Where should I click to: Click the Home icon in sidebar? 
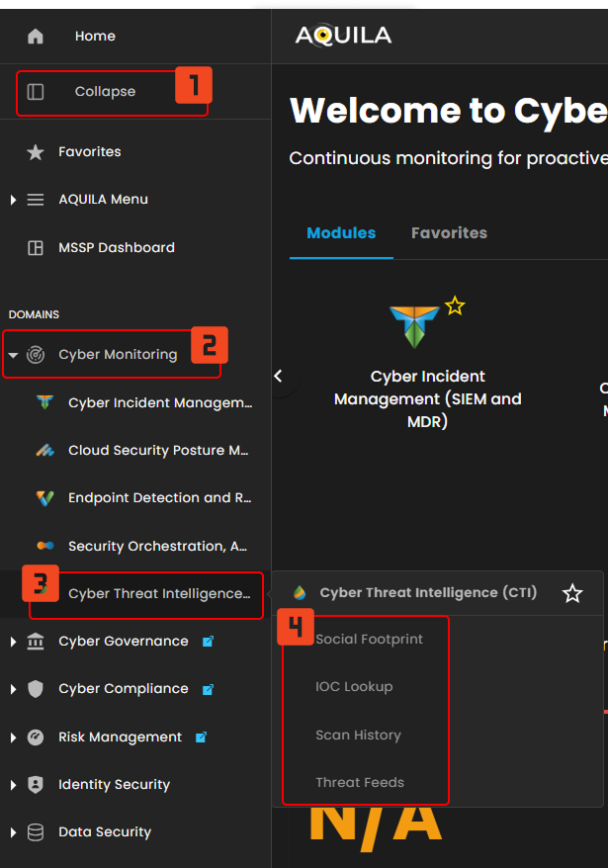[x=36, y=37]
